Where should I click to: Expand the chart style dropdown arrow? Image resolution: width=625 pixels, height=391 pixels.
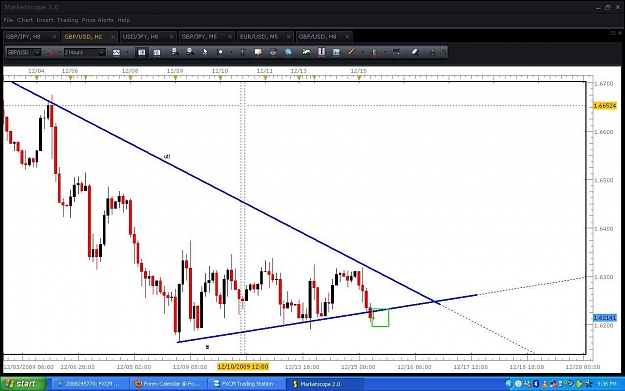pos(128,52)
